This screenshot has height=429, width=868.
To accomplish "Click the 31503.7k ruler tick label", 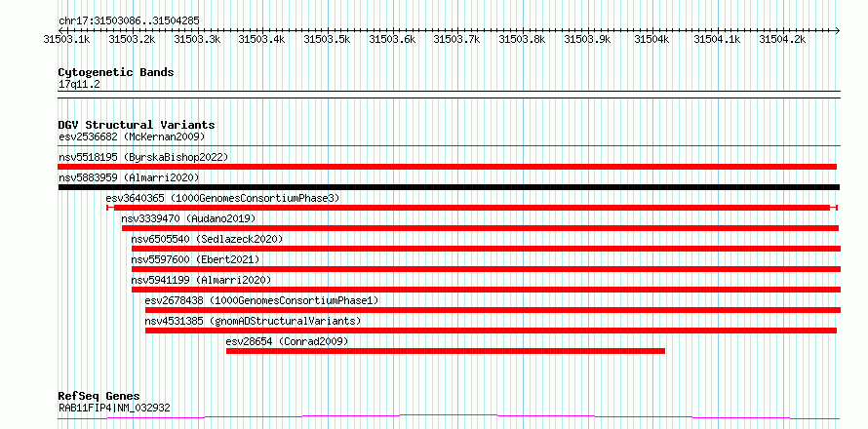I will coord(456,39).
